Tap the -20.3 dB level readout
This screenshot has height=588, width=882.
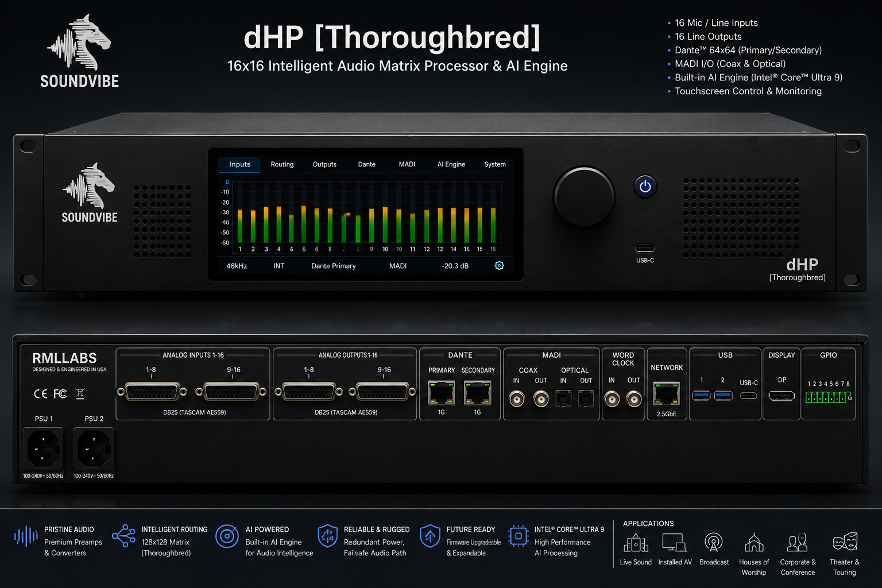coord(455,266)
